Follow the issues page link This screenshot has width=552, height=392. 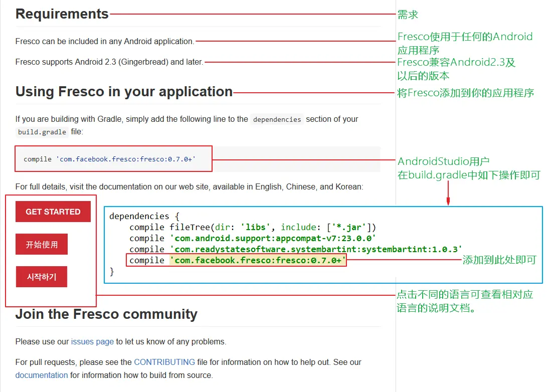92,342
